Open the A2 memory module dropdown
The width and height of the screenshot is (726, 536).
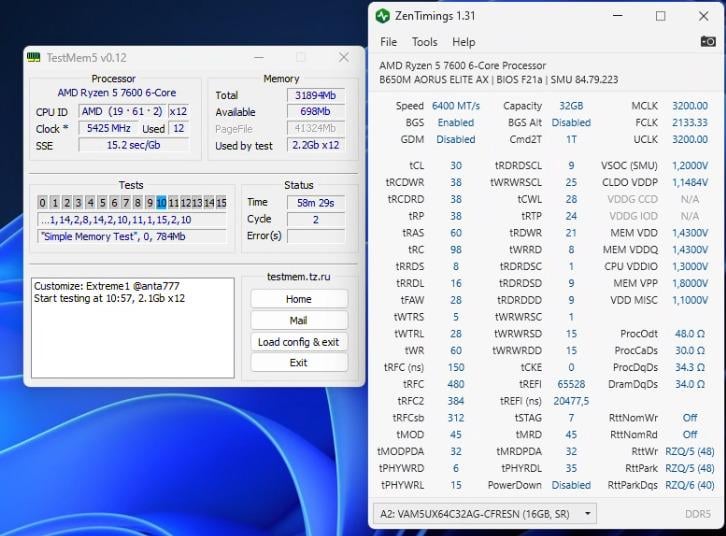tap(485, 514)
